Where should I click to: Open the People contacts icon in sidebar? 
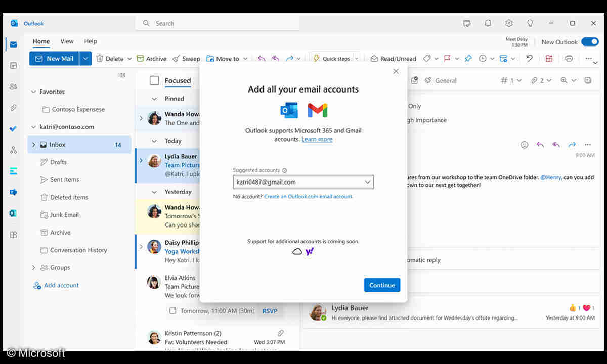click(x=13, y=86)
